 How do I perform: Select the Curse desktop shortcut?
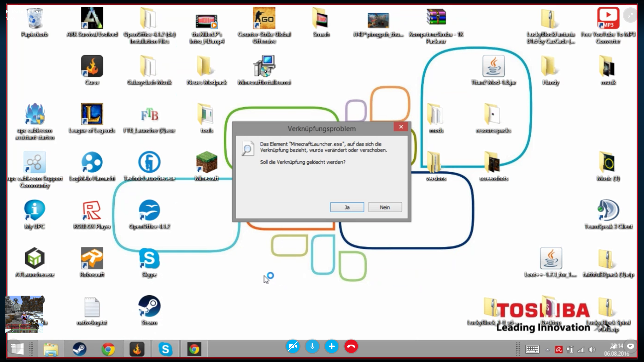click(x=92, y=70)
